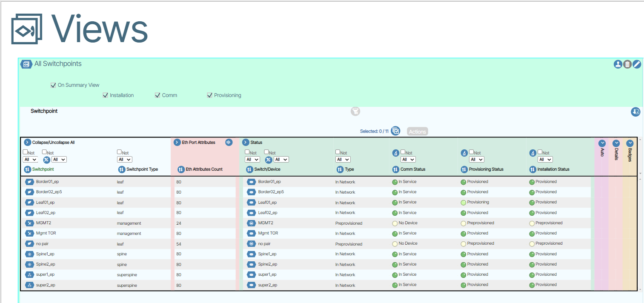Viewport: 644px width, 303px height.
Task: Click the table scrollbar down arrow
Action: (641, 289)
